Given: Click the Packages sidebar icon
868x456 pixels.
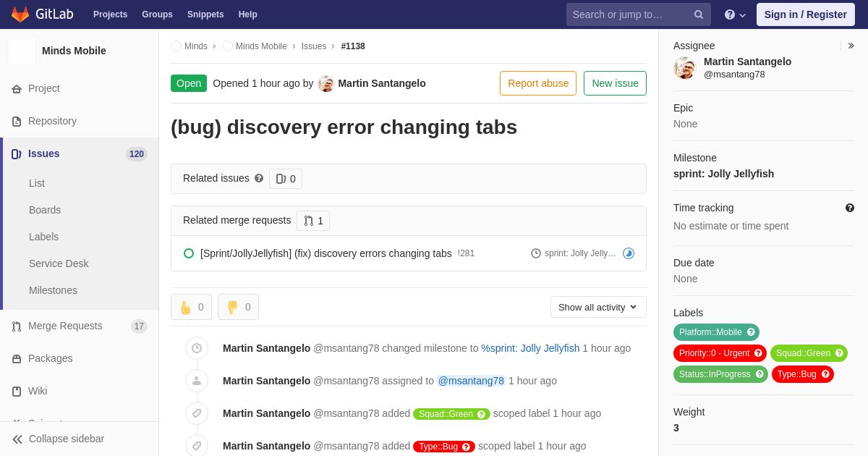Looking at the screenshot, I should (17, 359).
